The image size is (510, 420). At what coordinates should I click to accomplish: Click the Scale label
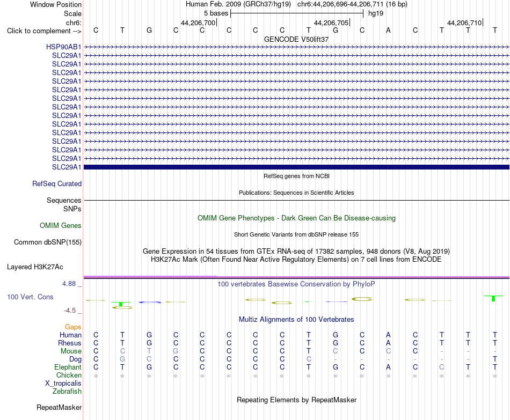(x=72, y=13)
